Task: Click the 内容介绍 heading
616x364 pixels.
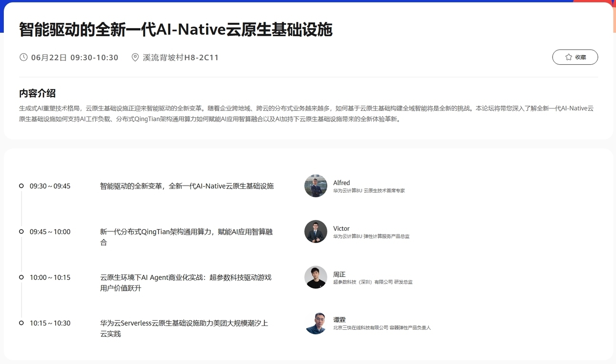Action: tap(37, 93)
